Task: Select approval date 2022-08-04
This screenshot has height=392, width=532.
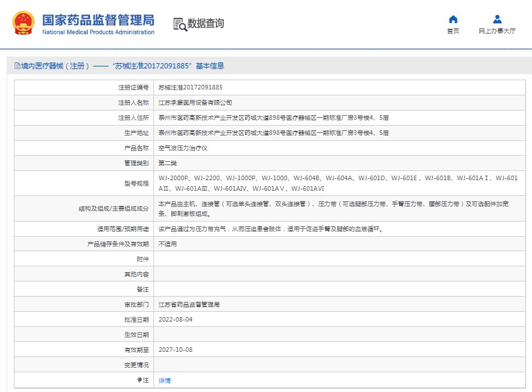Action: 175,320
